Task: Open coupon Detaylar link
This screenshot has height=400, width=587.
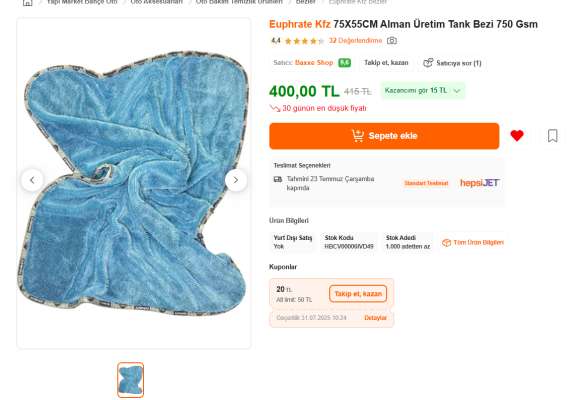Action: tap(375, 318)
